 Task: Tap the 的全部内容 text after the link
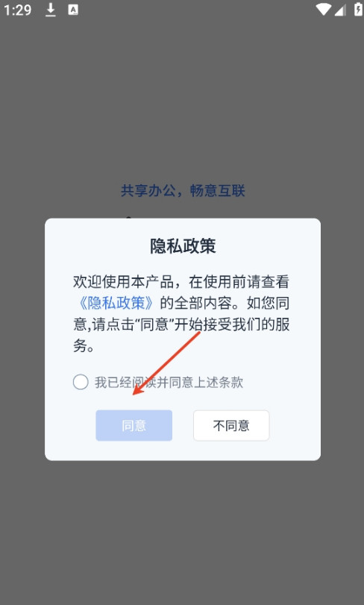196,304
